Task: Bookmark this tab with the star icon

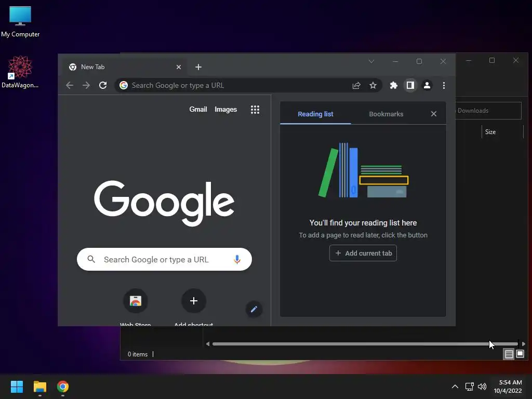Action: pyautogui.click(x=373, y=86)
